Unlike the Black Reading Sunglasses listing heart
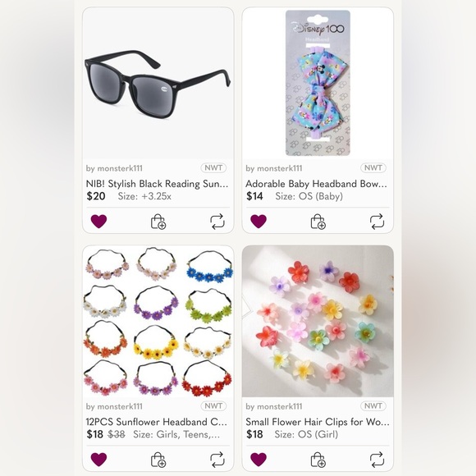Viewport: 476px width, 476px height. click(98, 221)
